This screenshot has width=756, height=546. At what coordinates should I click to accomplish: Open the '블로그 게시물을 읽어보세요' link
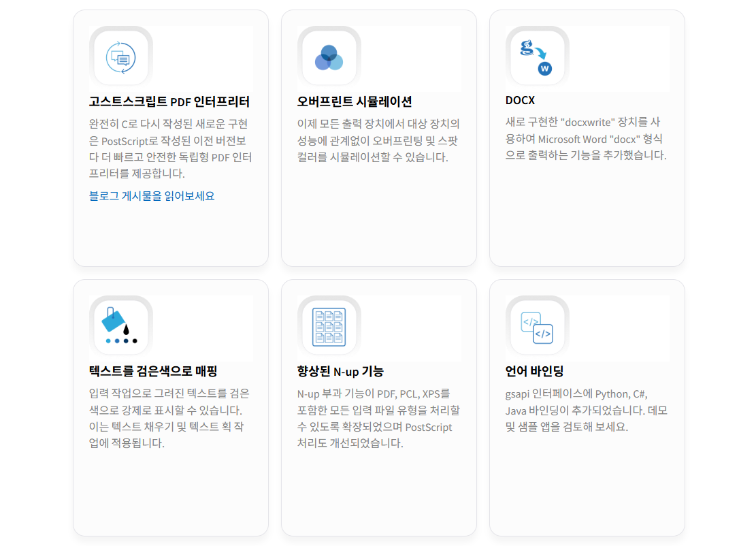(x=152, y=196)
